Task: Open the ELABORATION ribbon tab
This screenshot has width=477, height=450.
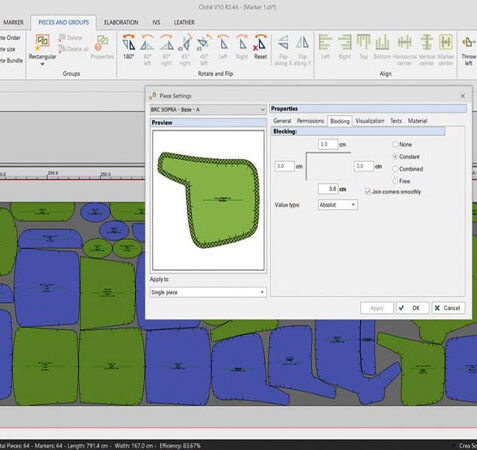Action: (121, 22)
